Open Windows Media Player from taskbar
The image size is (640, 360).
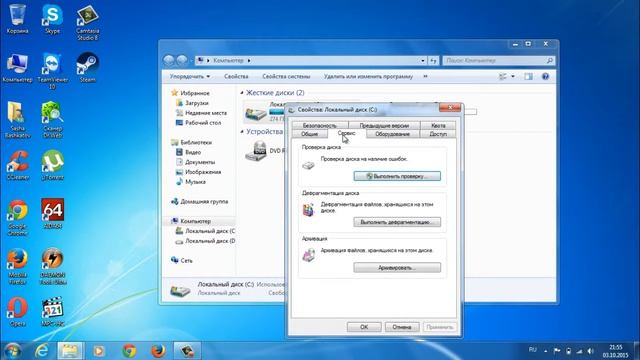coord(98,351)
